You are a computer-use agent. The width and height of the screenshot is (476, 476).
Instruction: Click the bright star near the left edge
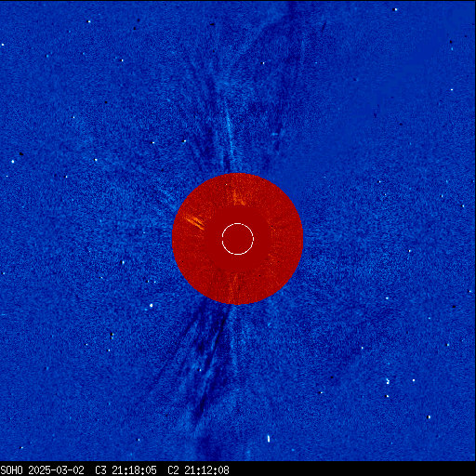tap(13, 161)
